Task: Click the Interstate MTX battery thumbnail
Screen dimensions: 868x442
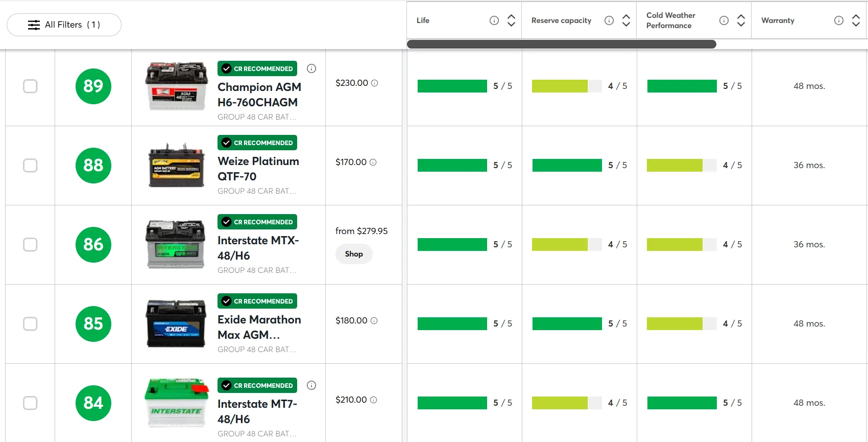Action: click(x=176, y=244)
